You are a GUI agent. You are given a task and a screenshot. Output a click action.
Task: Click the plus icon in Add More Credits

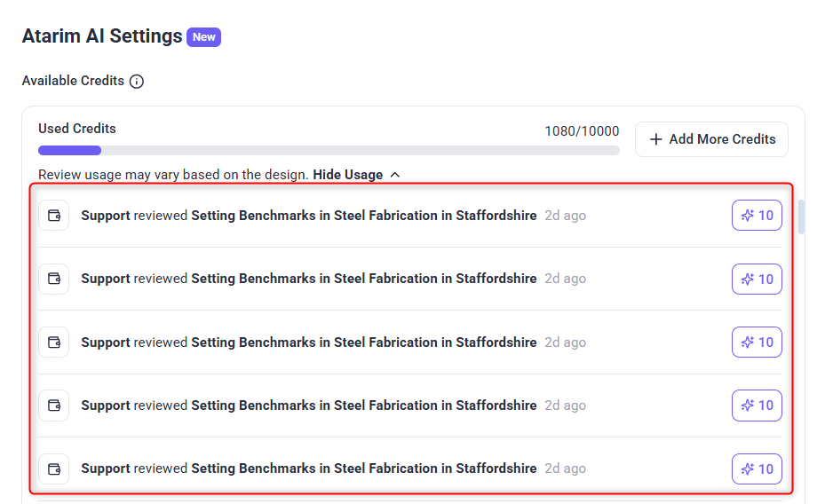point(656,139)
